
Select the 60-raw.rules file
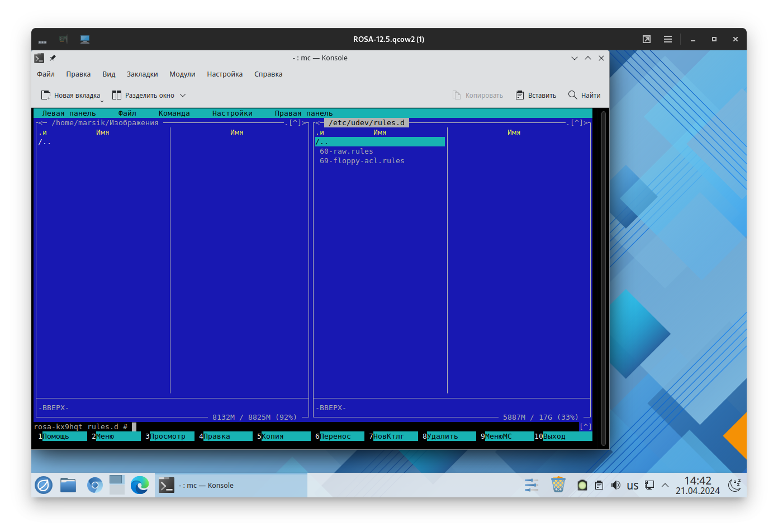coord(346,151)
